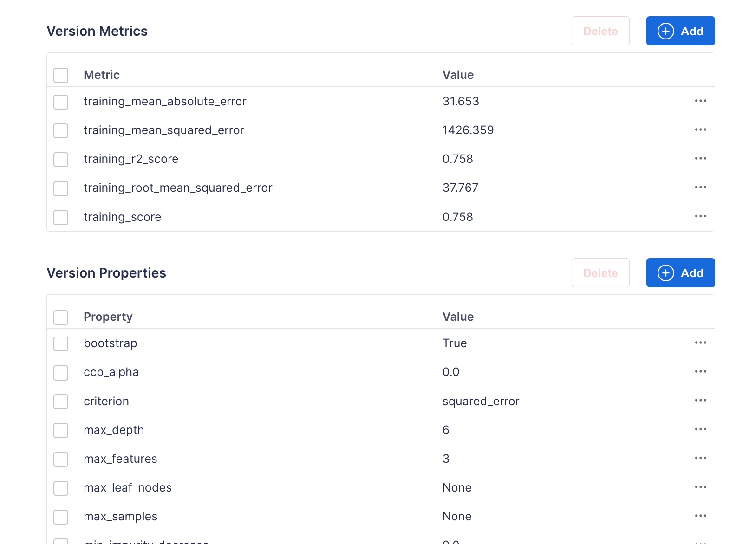Select all metrics with the Metric header checkbox
Image resolution: width=756 pixels, height=544 pixels.
tap(61, 75)
